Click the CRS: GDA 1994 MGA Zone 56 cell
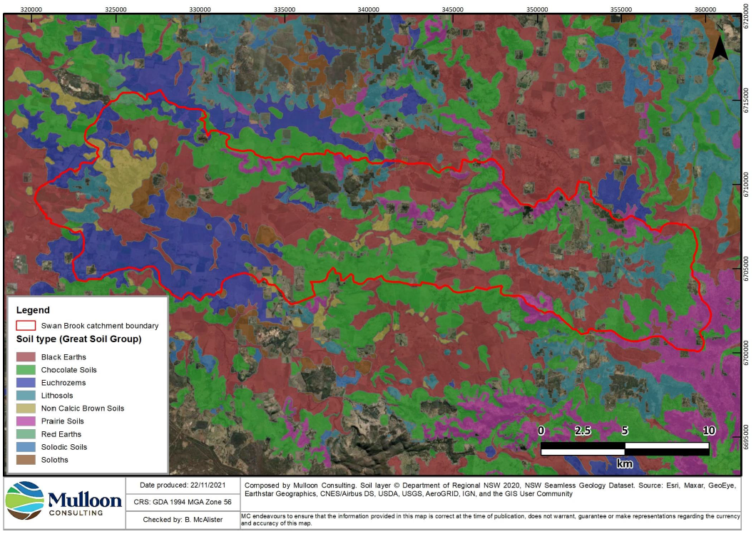Screen dimensions: 756x534 [183, 502]
